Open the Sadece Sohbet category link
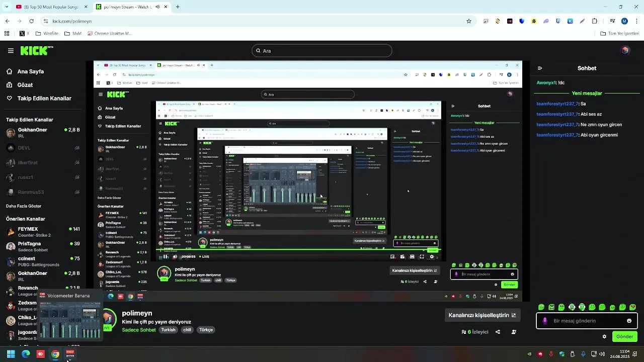644x362 pixels. pyautogui.click(x=139, y=330)
